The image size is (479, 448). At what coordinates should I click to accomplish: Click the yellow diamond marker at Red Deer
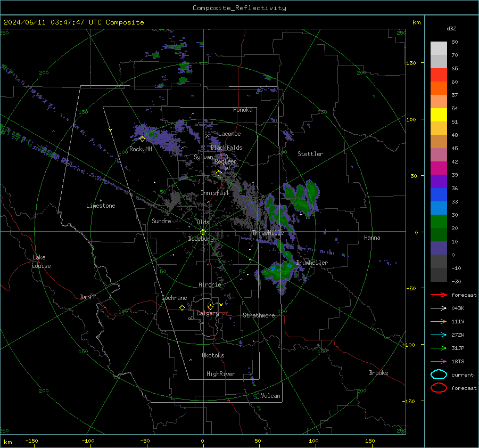tap(219, 173)
